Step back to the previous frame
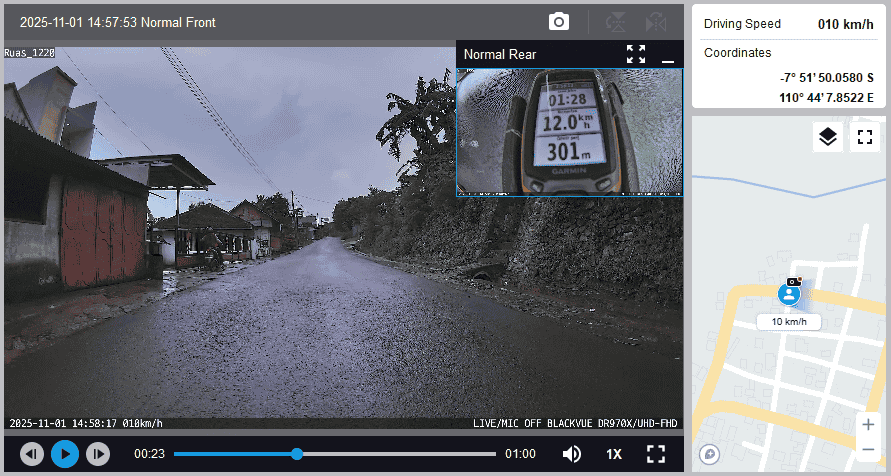 tap(32, 454)
